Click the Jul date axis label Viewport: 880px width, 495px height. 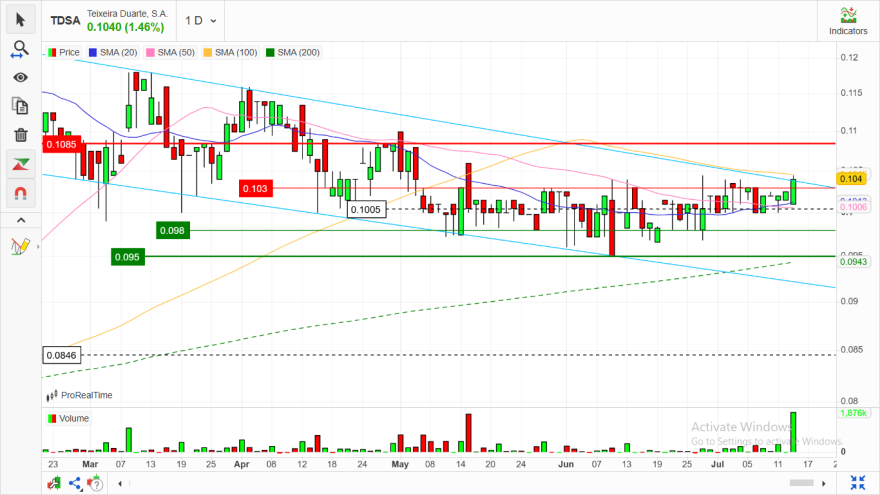click(717, 464)
